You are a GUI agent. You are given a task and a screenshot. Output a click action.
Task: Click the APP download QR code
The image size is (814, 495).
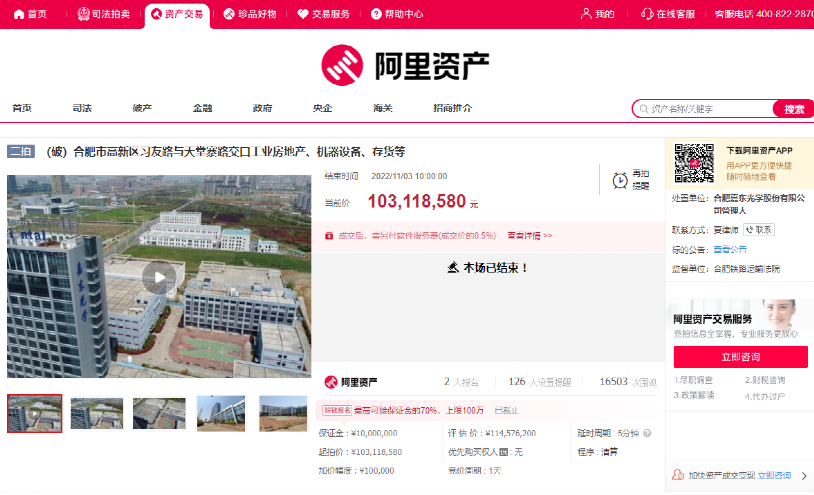coord(694,163)
